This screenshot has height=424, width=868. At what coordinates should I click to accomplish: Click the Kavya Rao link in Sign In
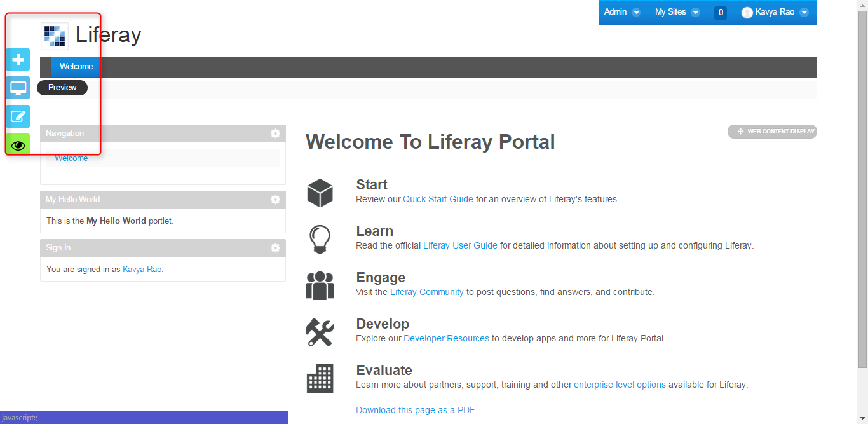142,269
